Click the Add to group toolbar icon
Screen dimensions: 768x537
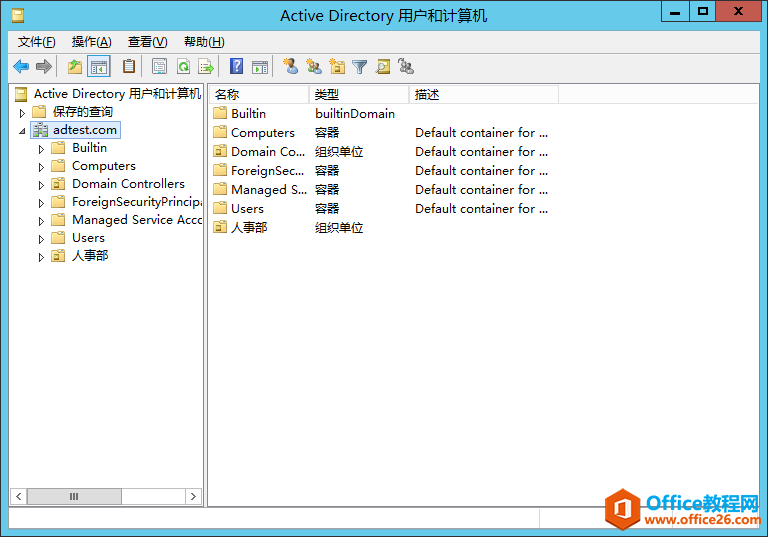coord(406,66)
